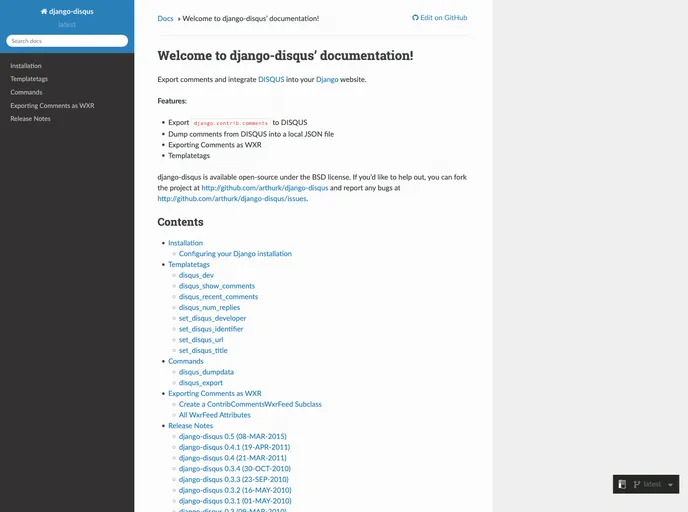Open the github.com/arthurk/django-disqus project link
Screen dimensions: 688x512
[x=265, y=188]
